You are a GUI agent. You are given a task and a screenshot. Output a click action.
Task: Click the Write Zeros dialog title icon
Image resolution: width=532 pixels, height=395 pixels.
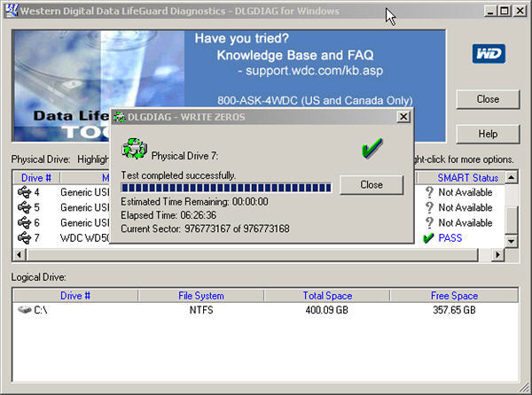point(119,117)
